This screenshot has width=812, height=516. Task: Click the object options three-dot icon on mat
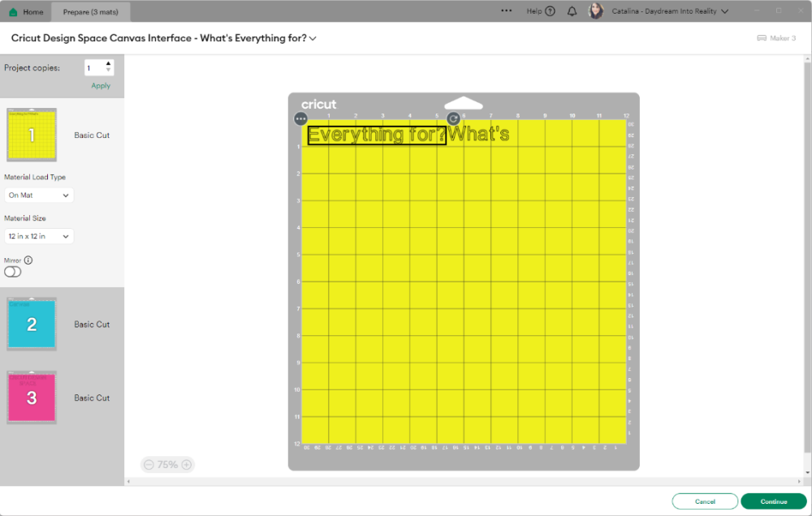300,118
